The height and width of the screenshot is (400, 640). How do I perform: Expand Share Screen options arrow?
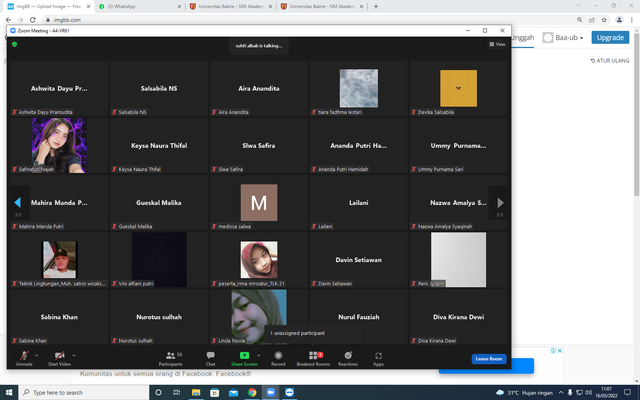point(258,356)
